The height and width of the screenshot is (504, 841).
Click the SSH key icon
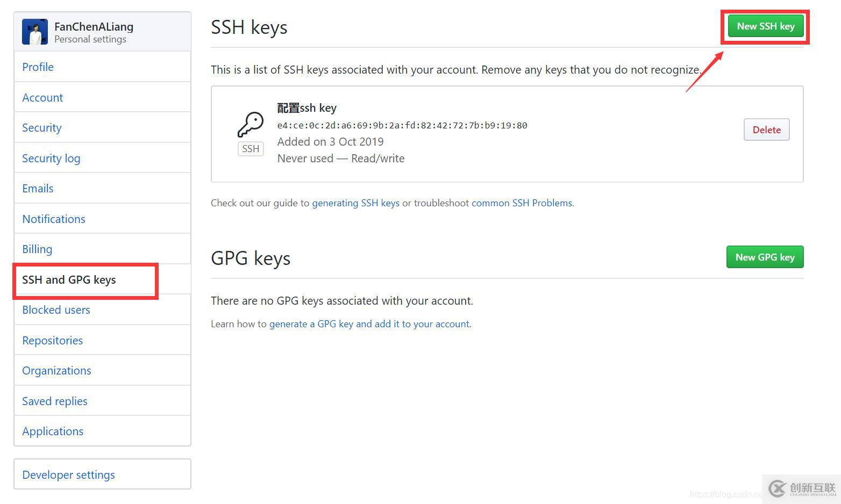pyautogui.click(x=251, y=125)
